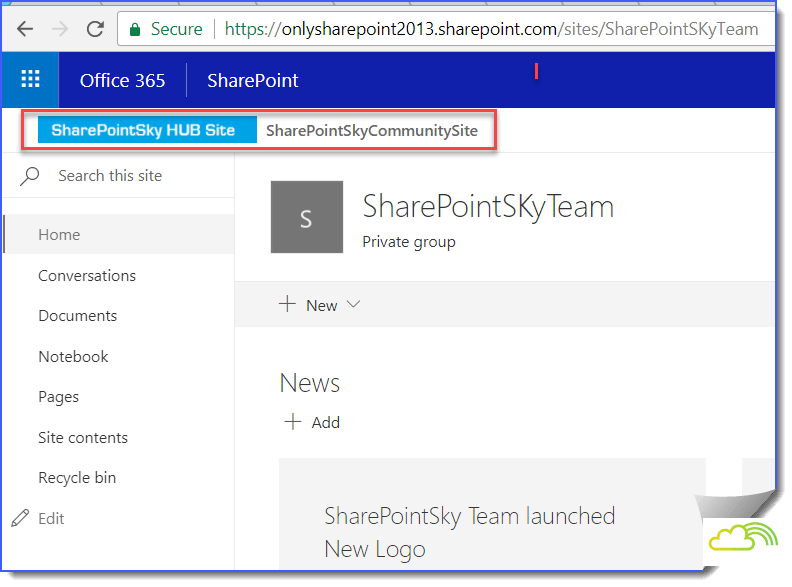Click the Private group label
792x587 pixels.
pos(409,242)
